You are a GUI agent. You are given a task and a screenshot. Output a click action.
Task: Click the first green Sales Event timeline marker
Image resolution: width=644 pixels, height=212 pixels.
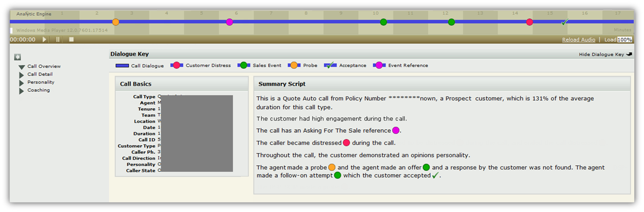click(383, 22)
